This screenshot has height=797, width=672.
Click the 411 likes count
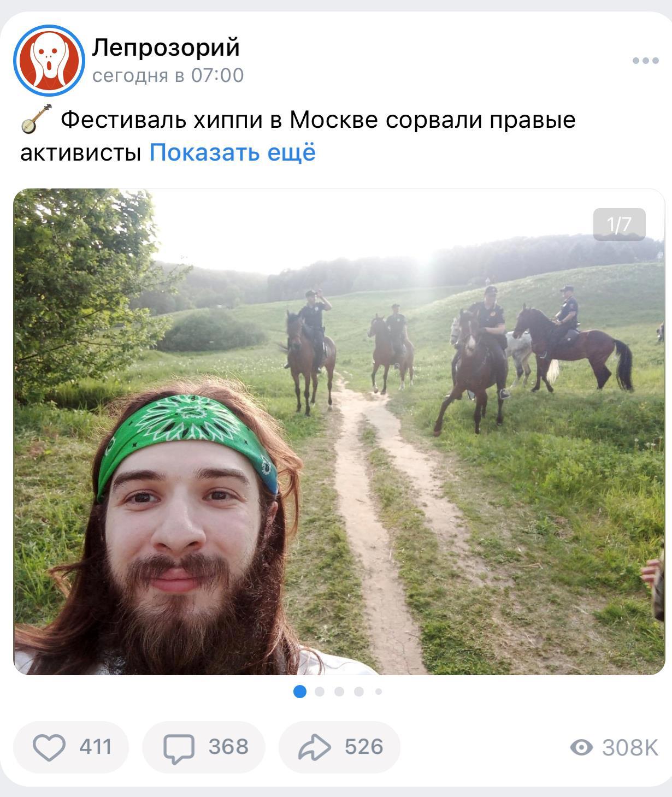coord(96,747)
